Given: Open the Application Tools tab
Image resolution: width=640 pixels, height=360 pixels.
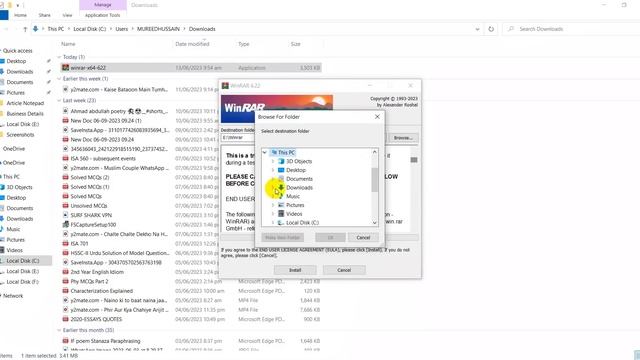Looking at the screenshot, I should tap(102, 15).
